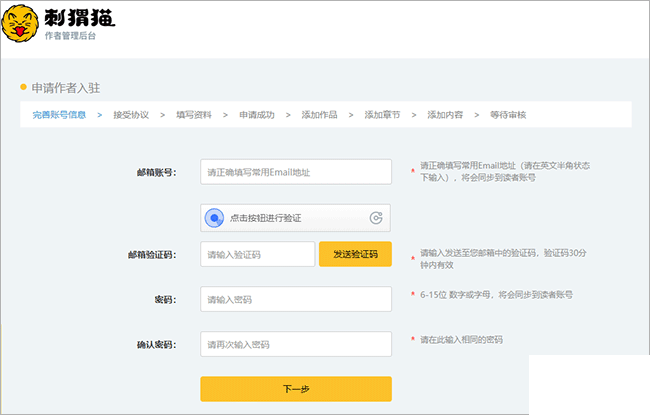
Task: Click the 邮箱验证码 label
Action: pos(152,255)
